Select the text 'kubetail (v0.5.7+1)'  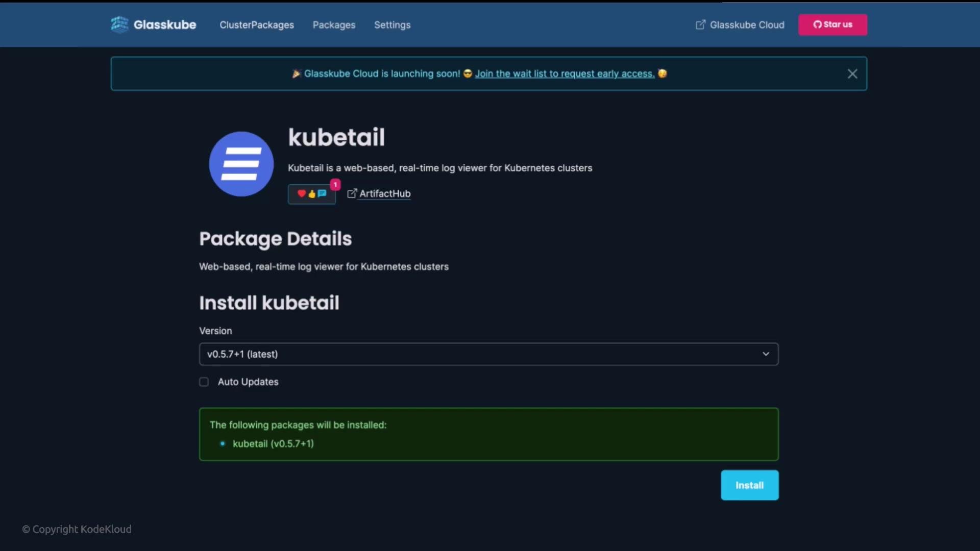click(273, 443)
